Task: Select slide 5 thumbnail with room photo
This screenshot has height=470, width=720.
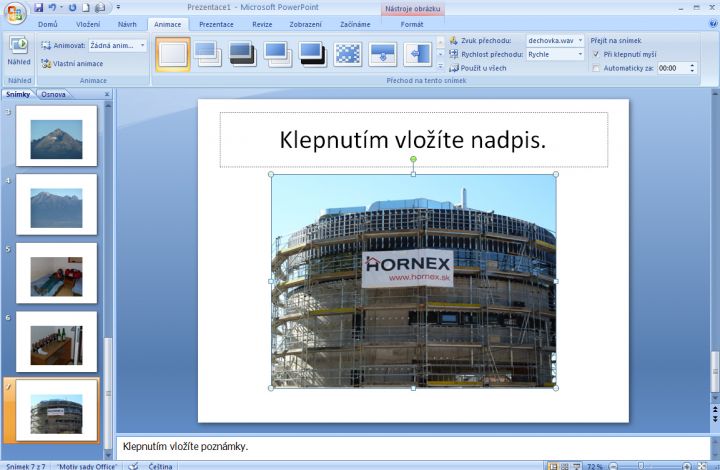Action: 56,273
